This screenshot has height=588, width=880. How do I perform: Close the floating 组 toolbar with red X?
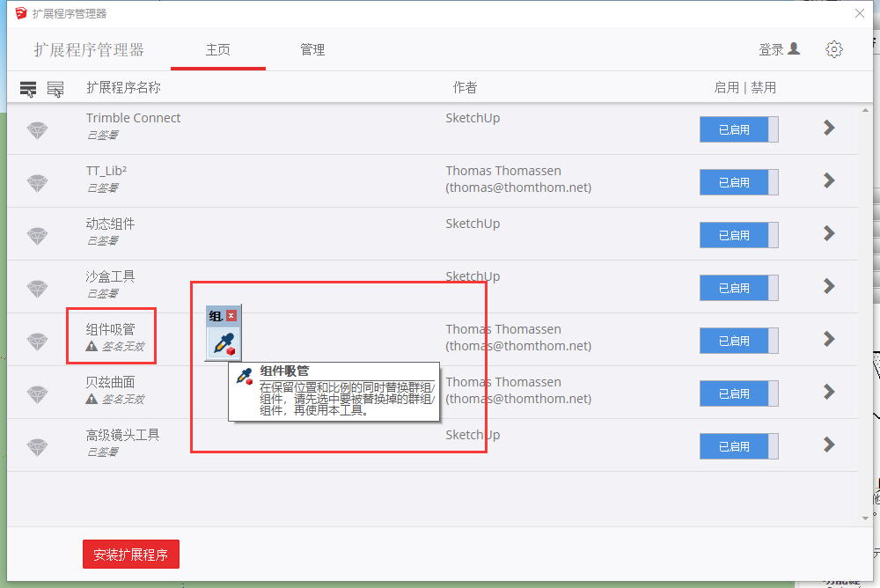[x=231, y=316]
